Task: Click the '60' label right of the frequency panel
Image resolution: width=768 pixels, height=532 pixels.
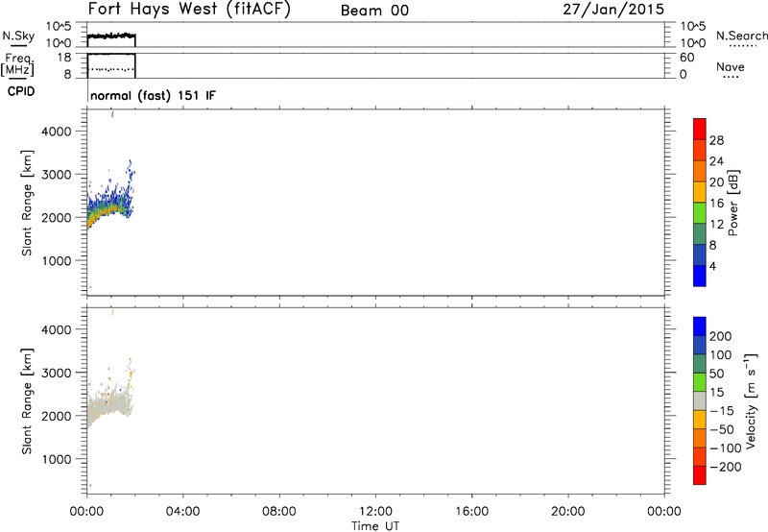Action: tap(686, 58)
